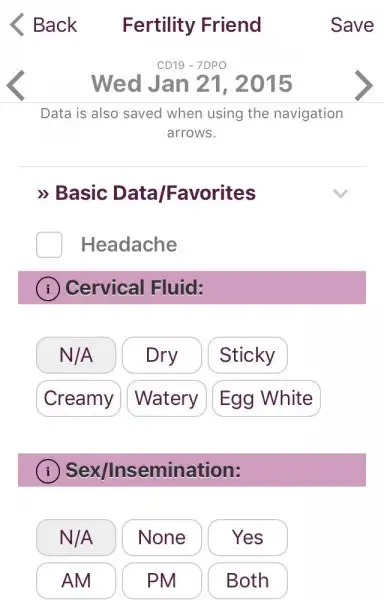Select None for Sex/Insemination
Screen dimensions: 384x600
[x=162, y=537]
